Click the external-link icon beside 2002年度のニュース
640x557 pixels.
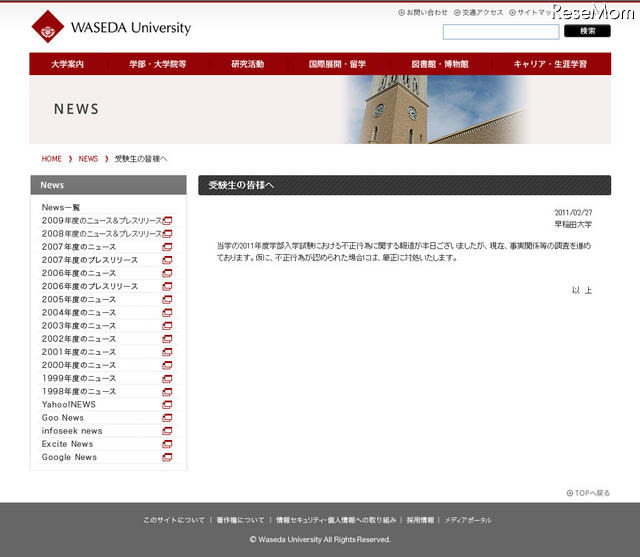167,339
